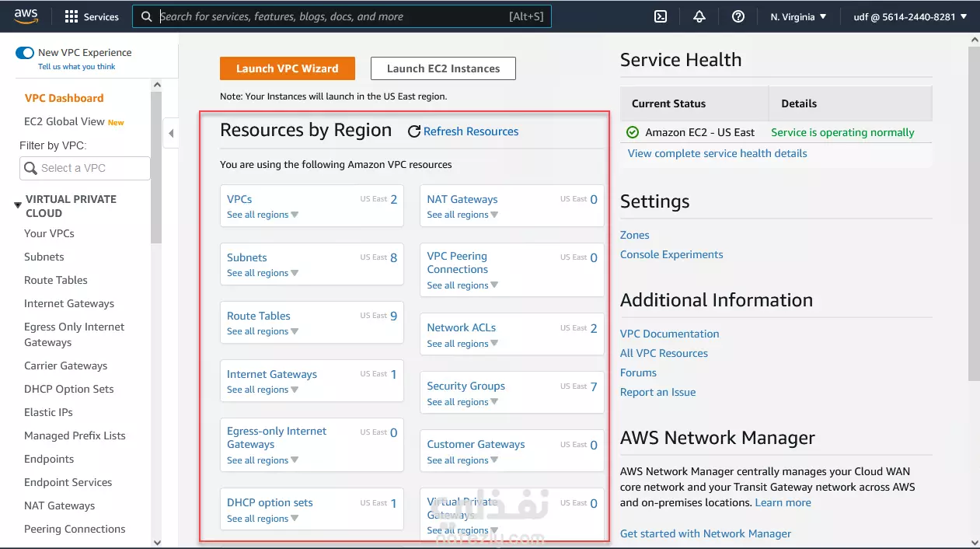Click the Launch VPC Wizard button
This screenshot has width=980, height=549.
pos(288,68)
